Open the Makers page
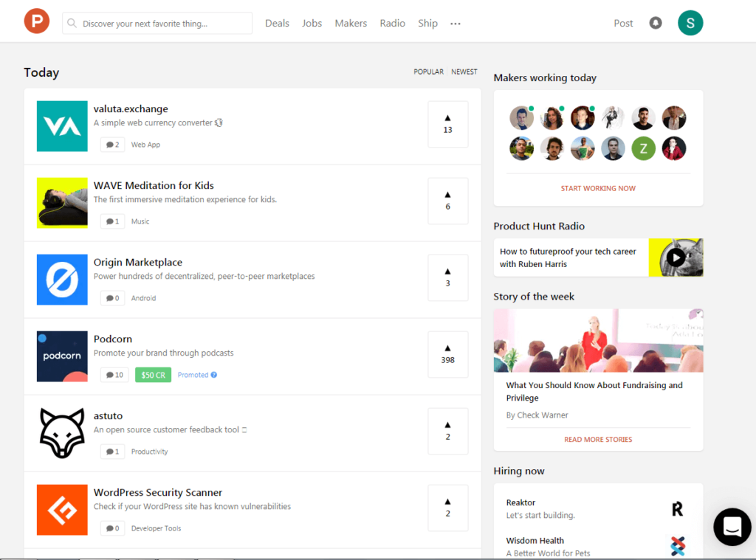The image size is (756, 560). [351, 23]
